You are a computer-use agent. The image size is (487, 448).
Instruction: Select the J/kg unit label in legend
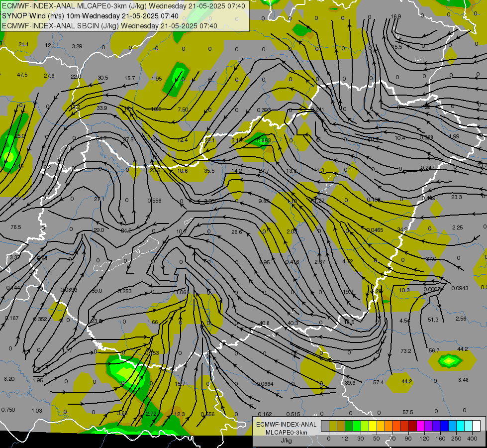click(x=286, y=440)
